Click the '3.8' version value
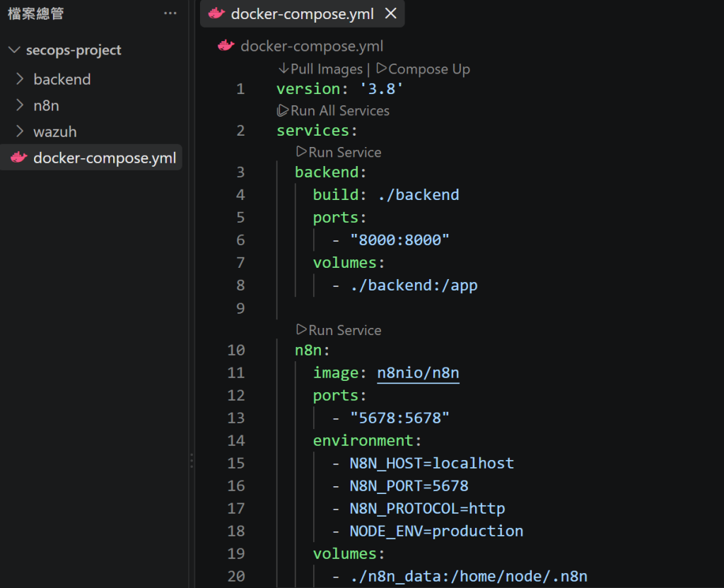Viewport: 724px width, 588px height. click(381, 88)
